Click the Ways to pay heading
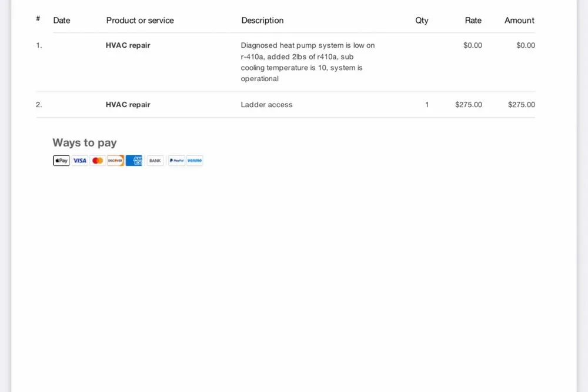 point(85,143)
